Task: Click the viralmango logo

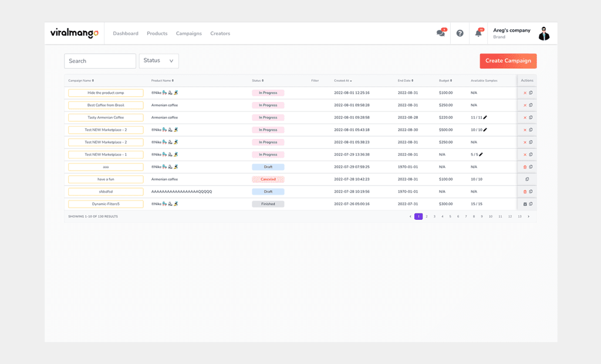Action: coord(75,33)
